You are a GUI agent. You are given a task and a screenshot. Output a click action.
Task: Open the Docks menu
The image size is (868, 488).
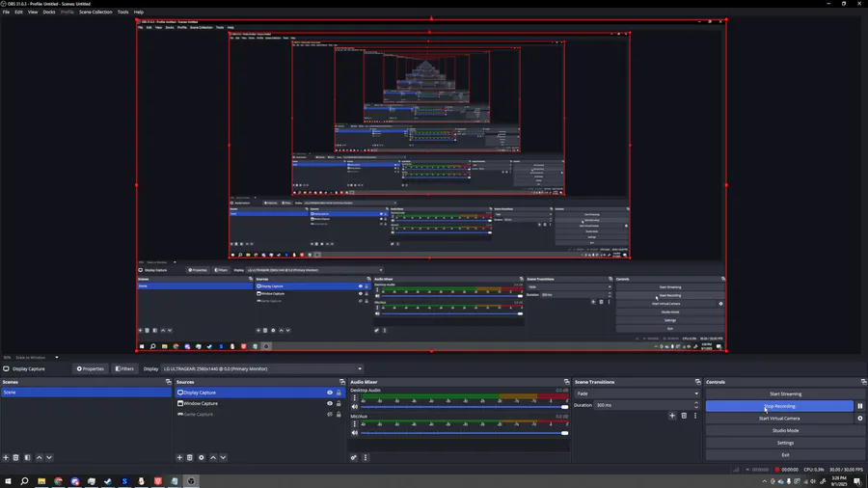(49, 12)
